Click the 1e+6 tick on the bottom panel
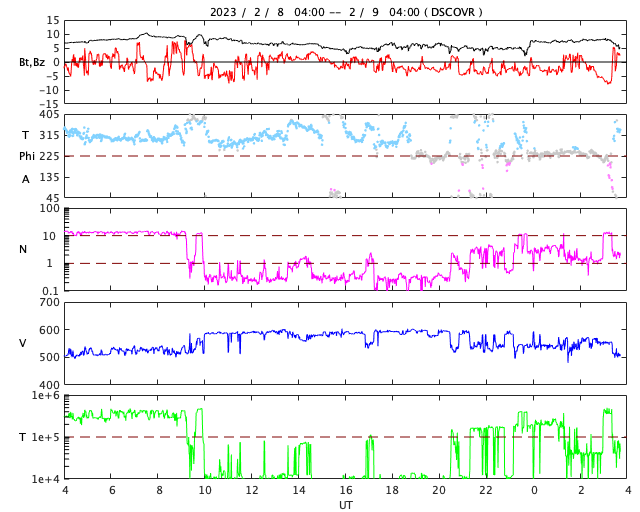The height and width of the screenshot is (512, 640). coord(46,396)
